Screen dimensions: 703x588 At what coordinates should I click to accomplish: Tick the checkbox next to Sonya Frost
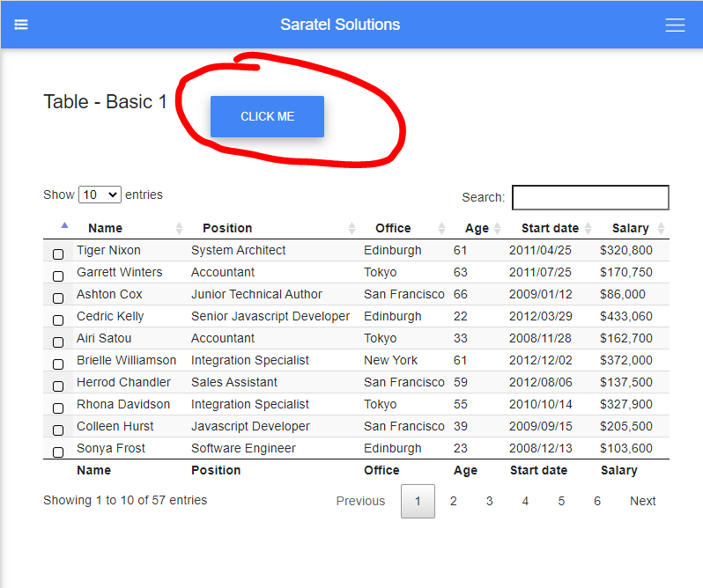[58, 452]
